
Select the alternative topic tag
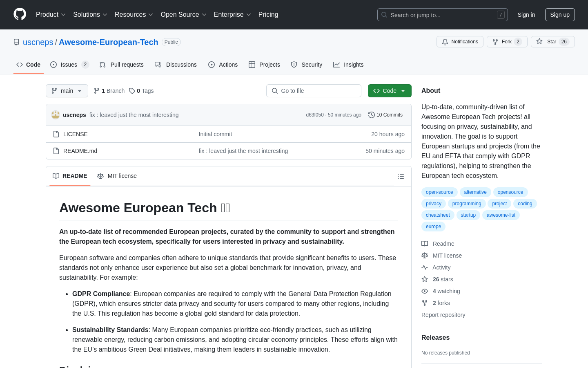[475, 192]
